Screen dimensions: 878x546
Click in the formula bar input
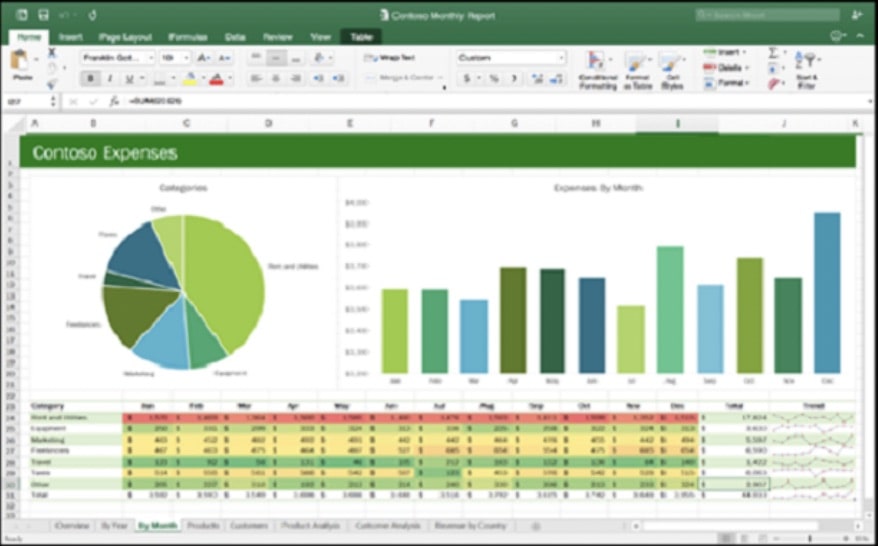(x=400, y=101)
